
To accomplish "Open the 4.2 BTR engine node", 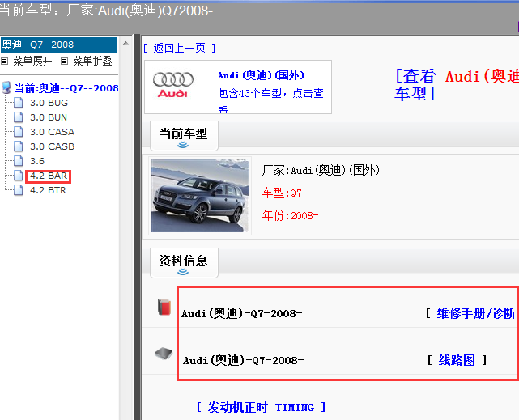I will pyautogui.click(x=49, y=190).
